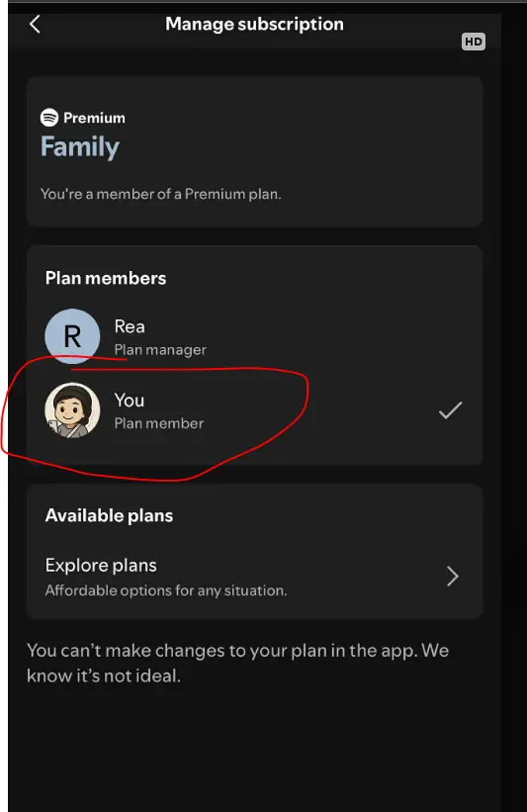Tap the Plan members heading
Viewport: 527px width, 812px height.
tap(106, 278)
